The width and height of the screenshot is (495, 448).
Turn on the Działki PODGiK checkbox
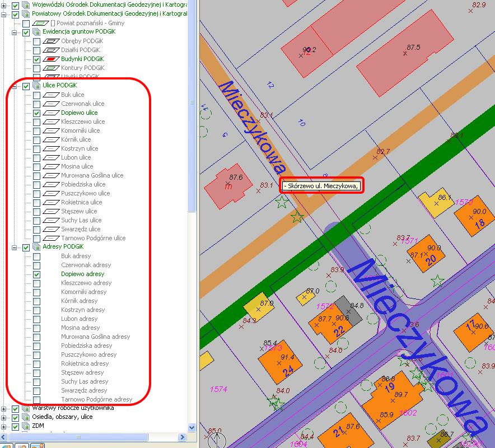[x=36, y=50]
